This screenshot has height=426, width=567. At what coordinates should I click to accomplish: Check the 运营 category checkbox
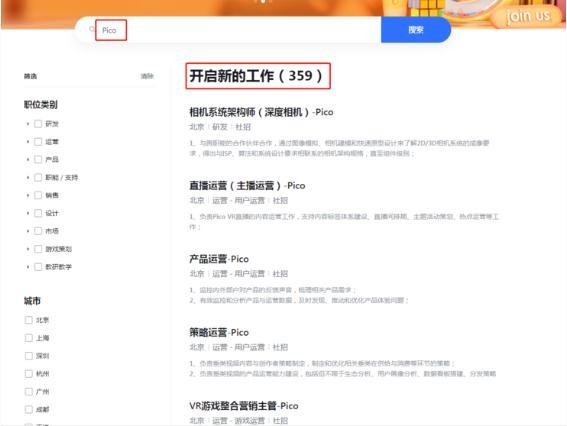pos(38,142)
